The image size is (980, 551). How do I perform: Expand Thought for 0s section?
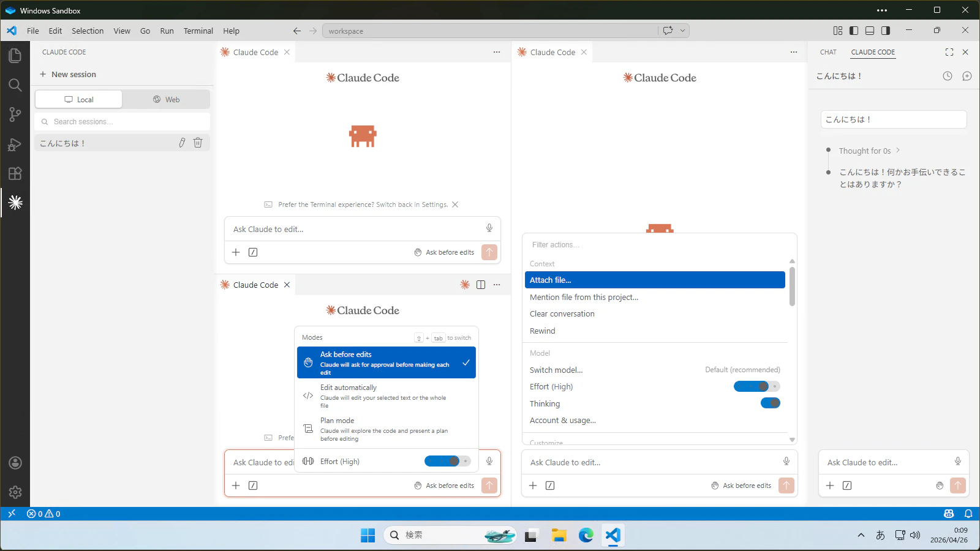(869, 151)
